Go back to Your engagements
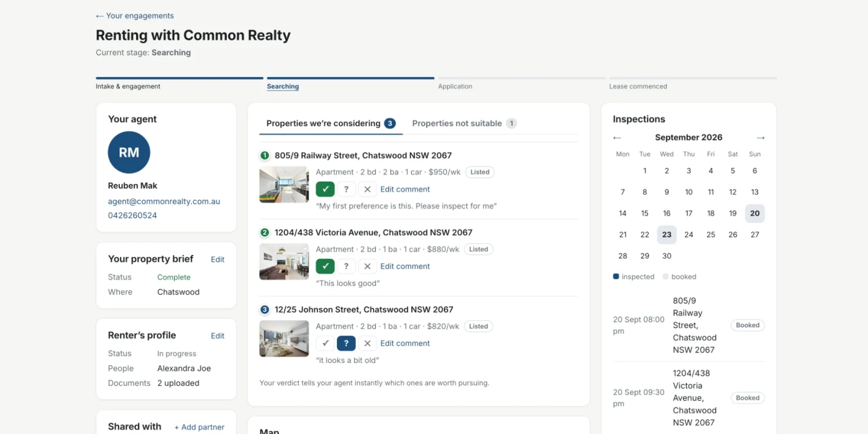 point(135,16)
